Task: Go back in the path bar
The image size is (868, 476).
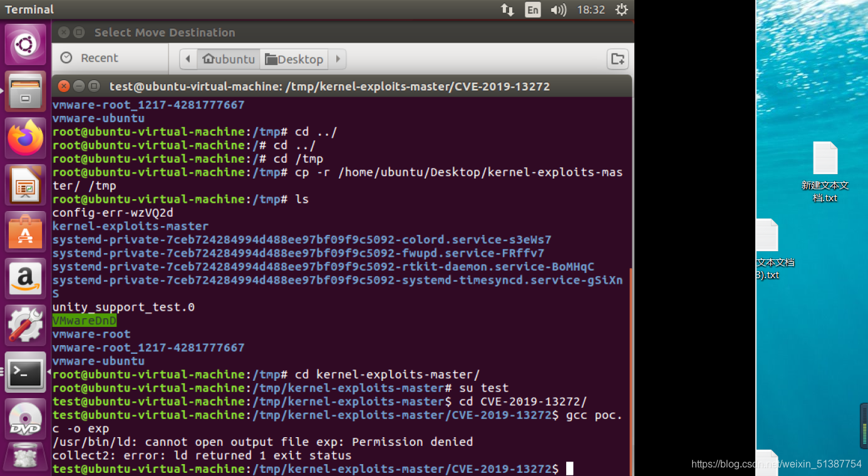Action: (189, 59)
